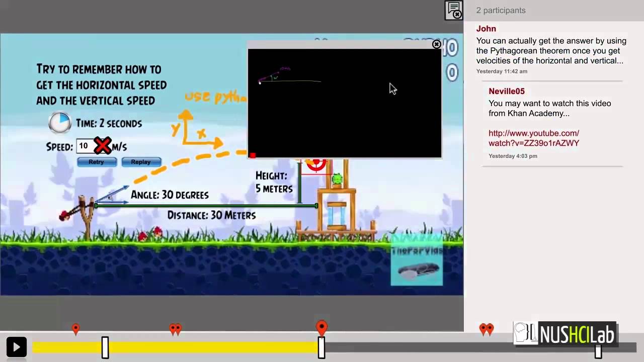Image resolution: width=644 pixels, height=362 pixels.
Task: Click the play button in the player bar
Action: pos(16,347)
